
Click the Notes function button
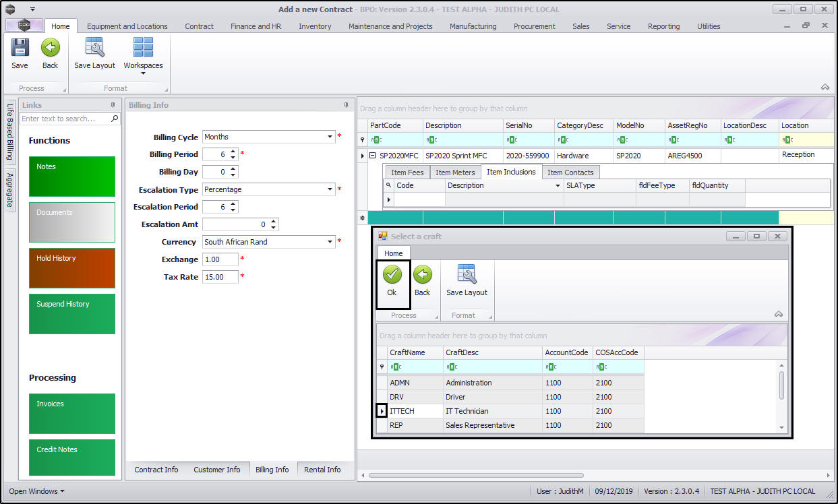[x=71, y=177]
